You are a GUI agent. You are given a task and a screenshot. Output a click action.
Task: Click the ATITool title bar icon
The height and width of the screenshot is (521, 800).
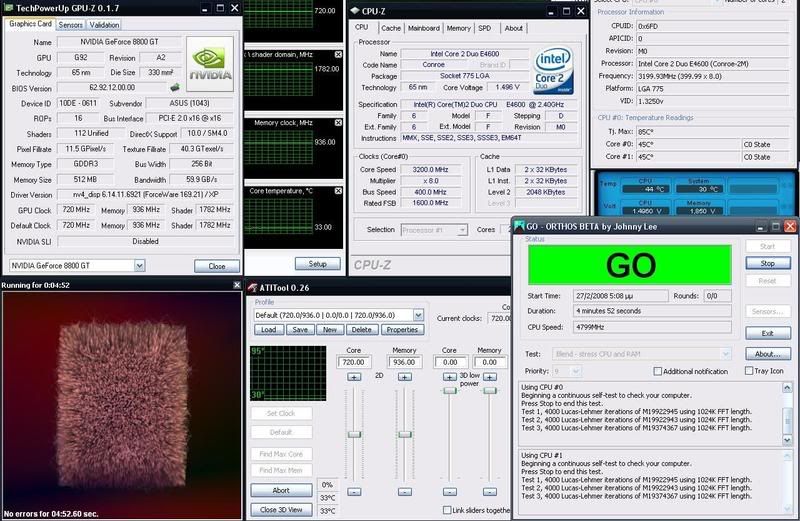(x=252, y=288)
